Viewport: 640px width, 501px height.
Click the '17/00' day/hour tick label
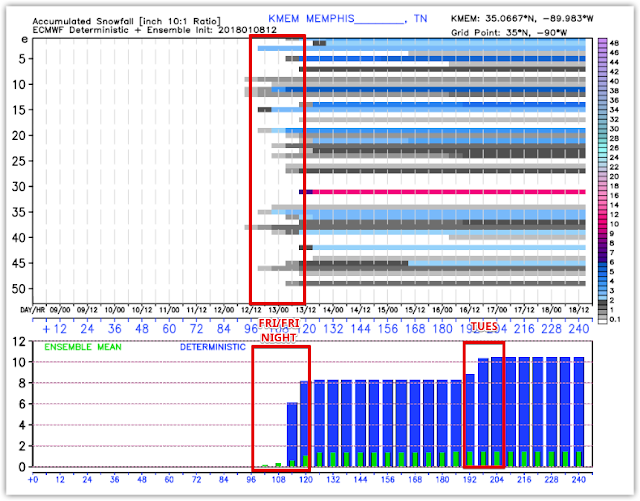497,310
